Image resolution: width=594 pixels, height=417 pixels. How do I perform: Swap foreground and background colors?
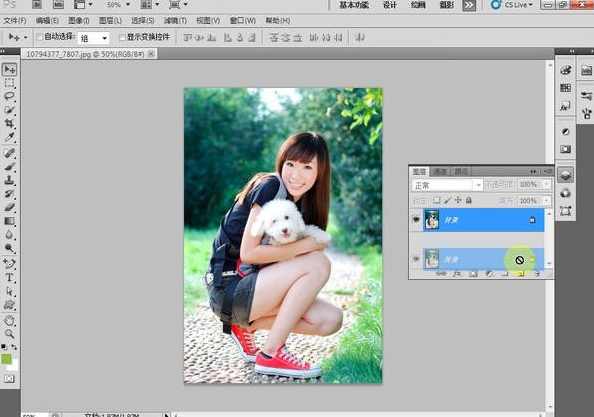point(14,347)
